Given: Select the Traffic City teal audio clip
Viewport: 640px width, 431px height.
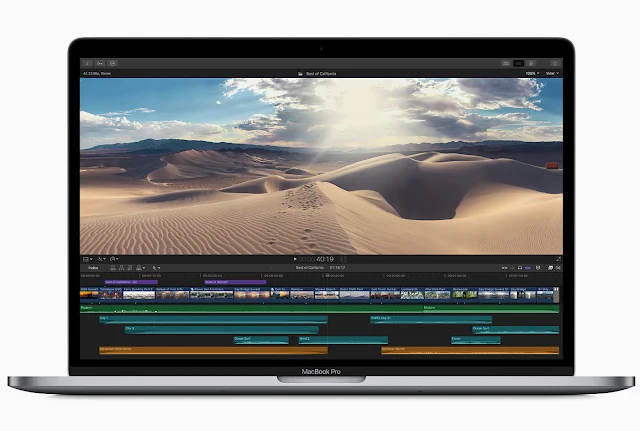Looking at the screenshot, I should [x=431, y=320].
